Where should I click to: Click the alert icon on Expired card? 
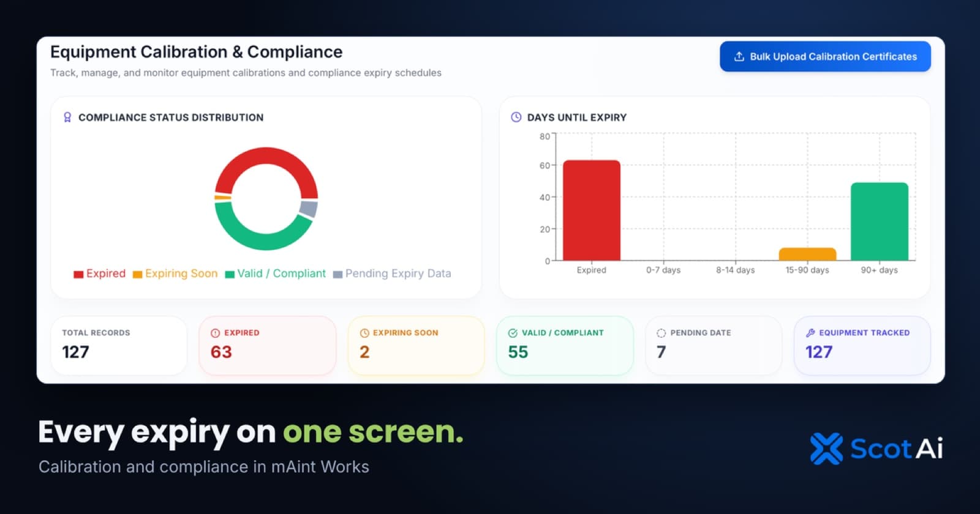pyautogui.click(x=215, y=333)
